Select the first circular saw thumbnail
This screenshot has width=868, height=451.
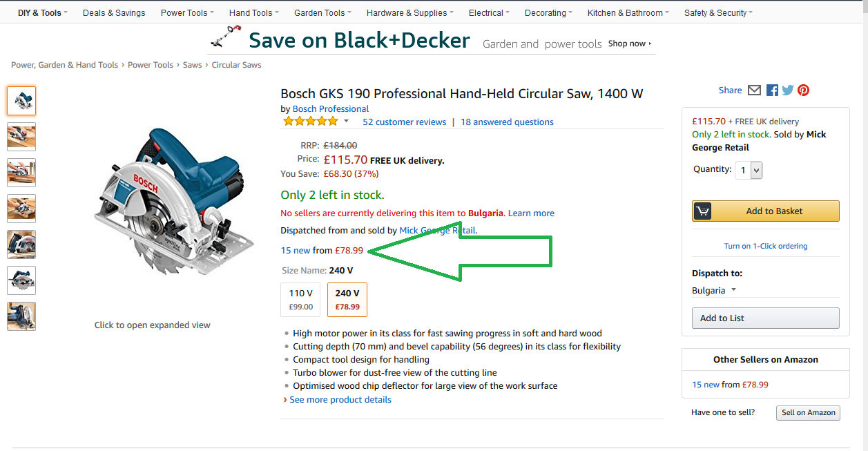(21, 101)
